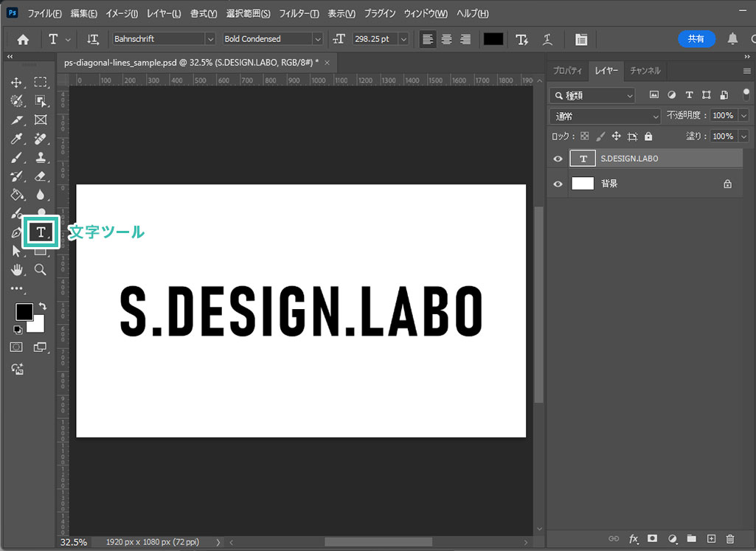Image resolution: width=756 pixels, height=551 pixels.
Task: Reset to default foreground and background colors
Action: coord(18,330)
